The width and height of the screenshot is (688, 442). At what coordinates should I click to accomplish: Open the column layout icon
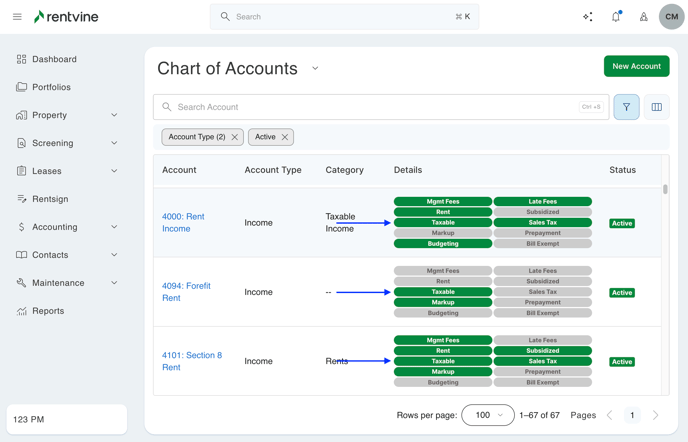(657, 107)
